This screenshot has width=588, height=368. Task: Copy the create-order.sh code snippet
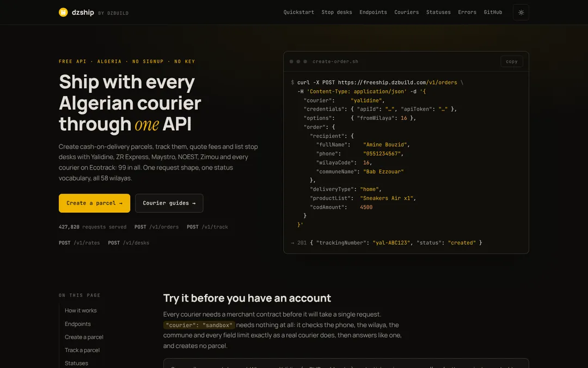click(x=511, y=62)
